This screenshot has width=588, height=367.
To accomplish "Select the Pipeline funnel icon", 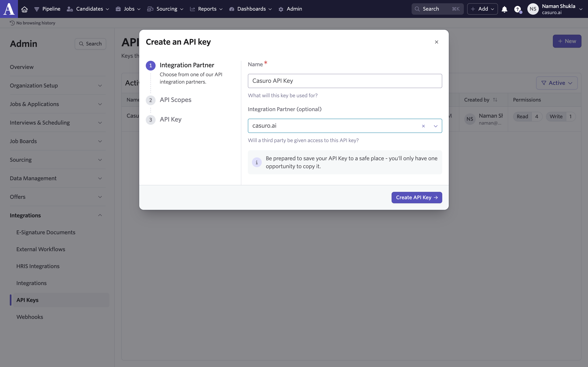I will coord(37,9).
